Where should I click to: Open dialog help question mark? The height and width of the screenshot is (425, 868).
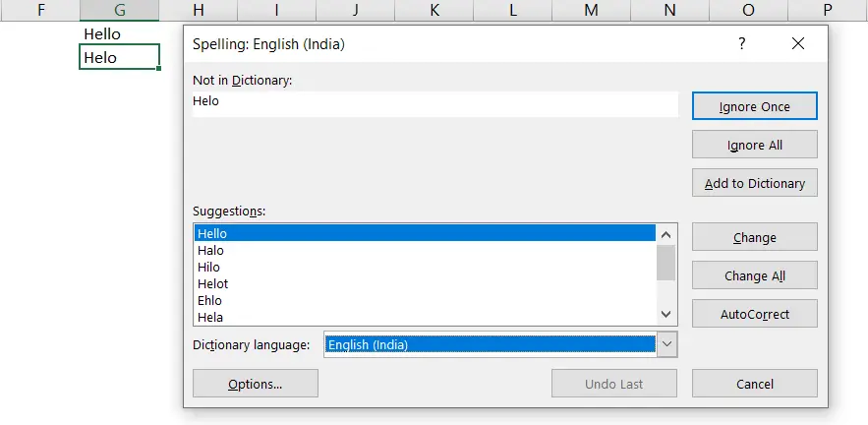(x=742, y=43)
